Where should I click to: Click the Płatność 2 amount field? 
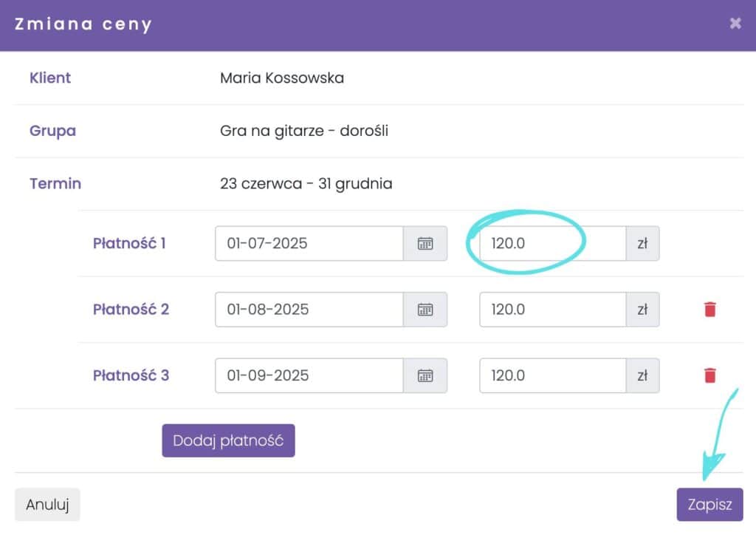tap(552, 310)
